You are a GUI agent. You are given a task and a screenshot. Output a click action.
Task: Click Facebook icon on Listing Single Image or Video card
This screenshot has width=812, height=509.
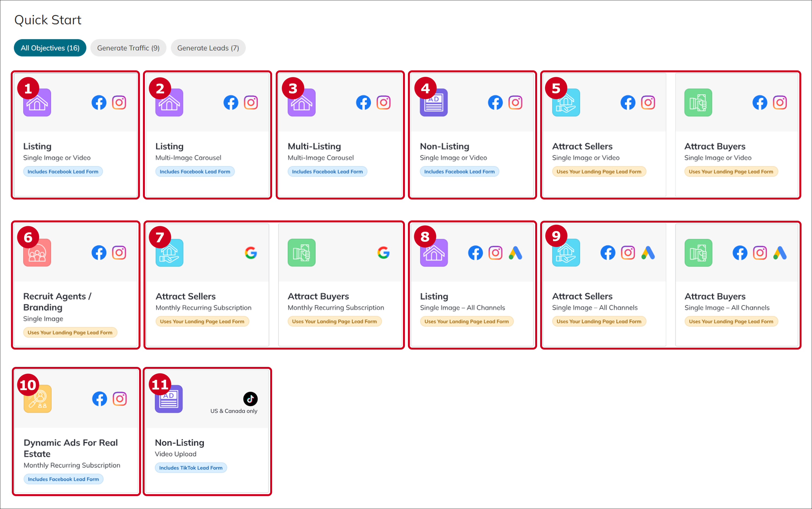tap(99, 102)
